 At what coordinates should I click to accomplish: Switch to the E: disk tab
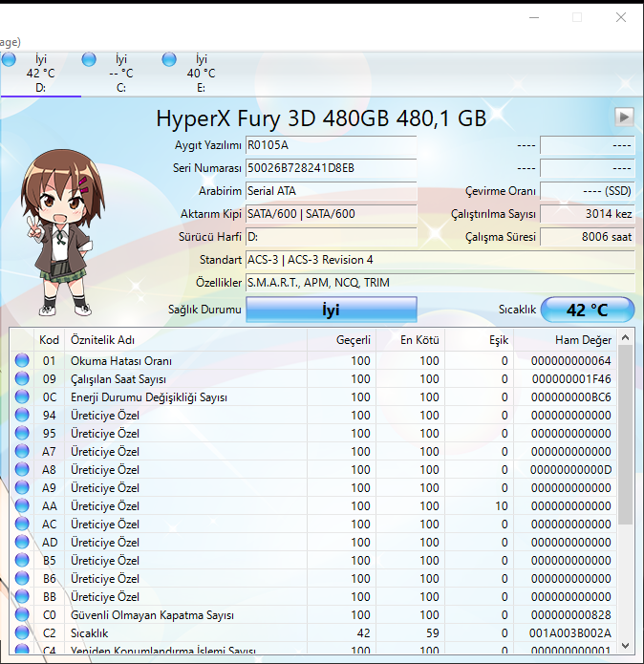[x=201, y=74]
